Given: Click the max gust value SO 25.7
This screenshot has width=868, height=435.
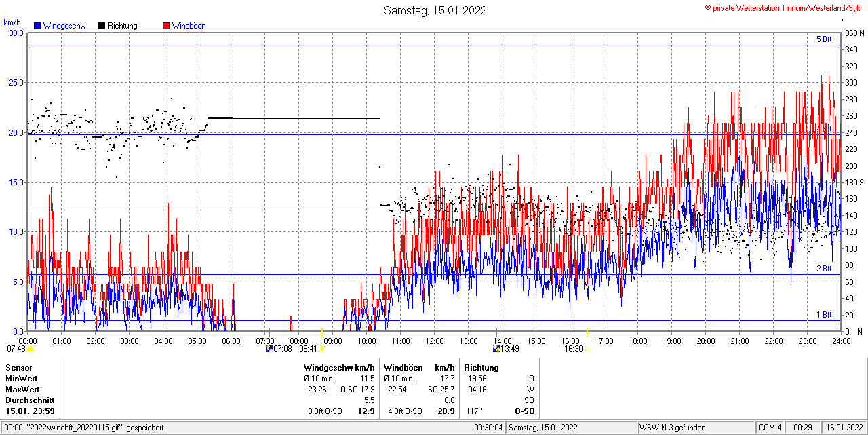Looking at the screenshot, I should pyautogui.click(x=441, y=390).
